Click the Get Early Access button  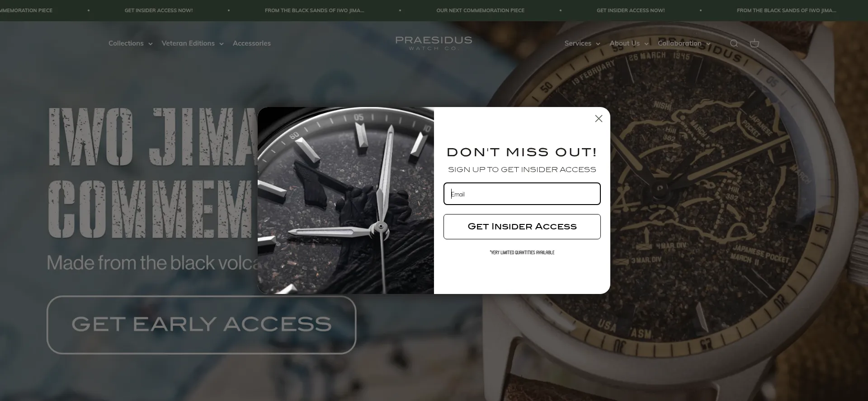click(x=201, y=325)
